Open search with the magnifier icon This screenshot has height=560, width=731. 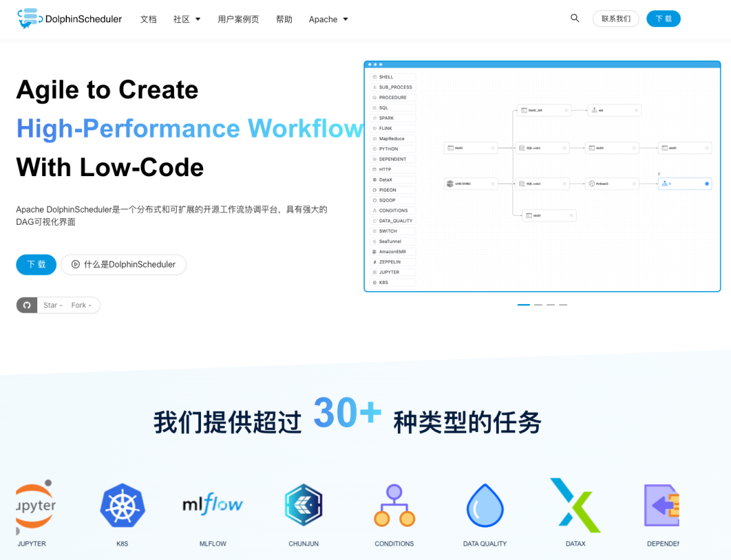coord(575,18)
